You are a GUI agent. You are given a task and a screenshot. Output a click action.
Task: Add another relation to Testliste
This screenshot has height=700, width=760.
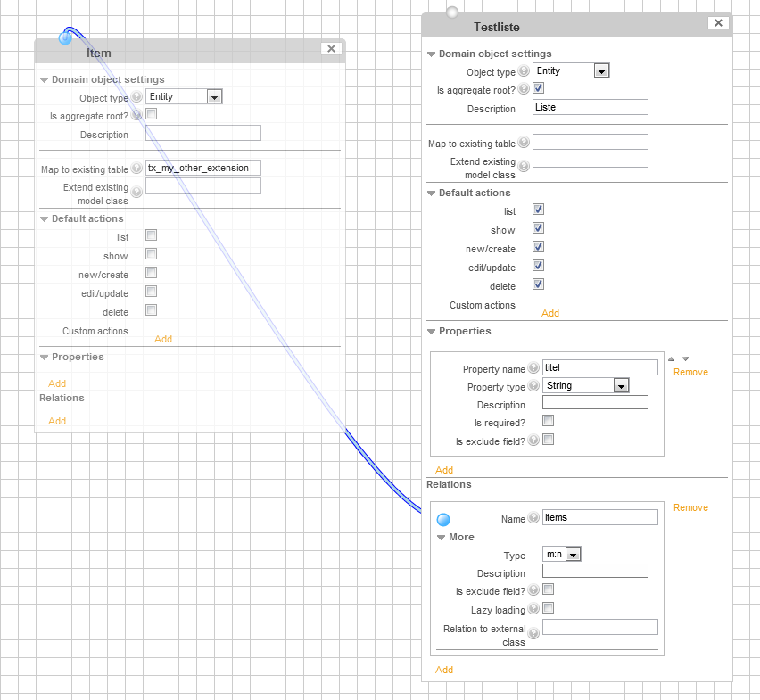pyautogui.click(x=444, y=670)
